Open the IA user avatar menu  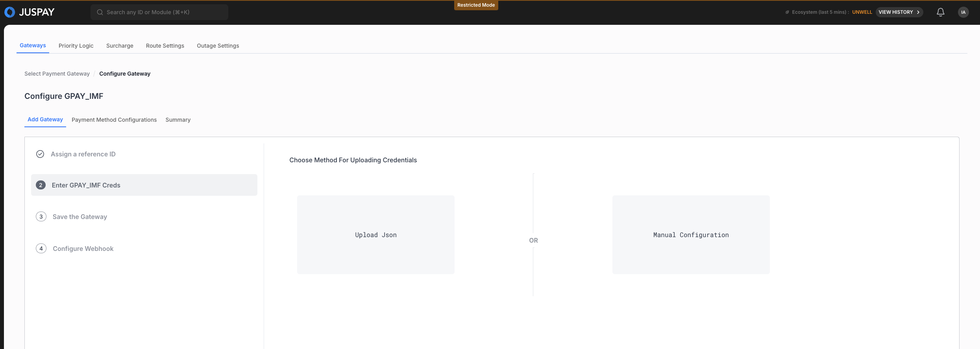pos(963,12)
